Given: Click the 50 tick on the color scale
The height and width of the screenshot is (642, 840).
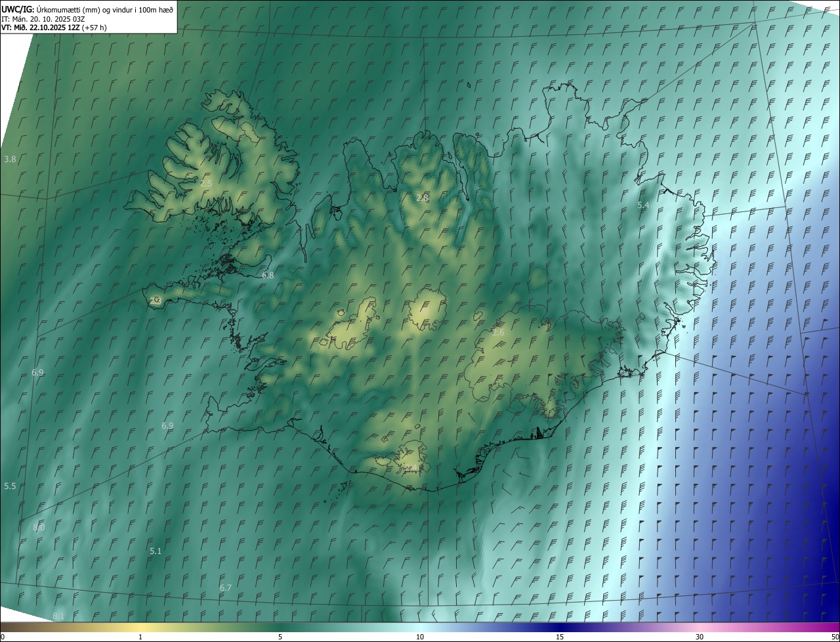Looking at the screenshot, I should pos(835,637).
